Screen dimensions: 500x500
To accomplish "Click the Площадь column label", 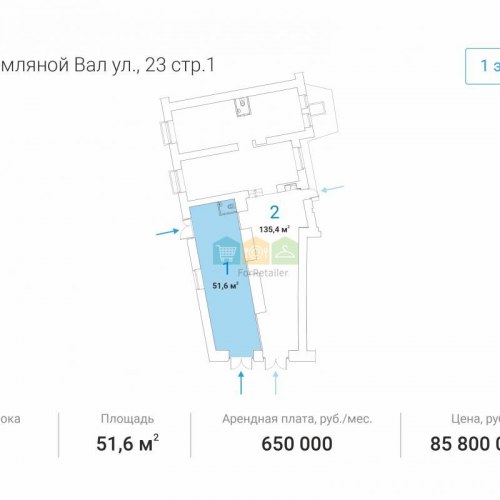I will coord(127,419).
